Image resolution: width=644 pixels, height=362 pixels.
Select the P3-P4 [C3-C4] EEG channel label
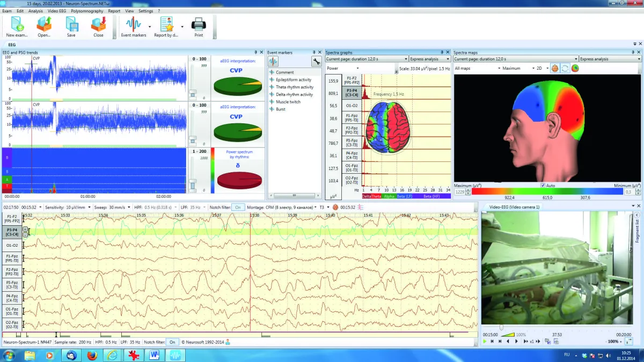pyautogui.click(x=11, y=232)
